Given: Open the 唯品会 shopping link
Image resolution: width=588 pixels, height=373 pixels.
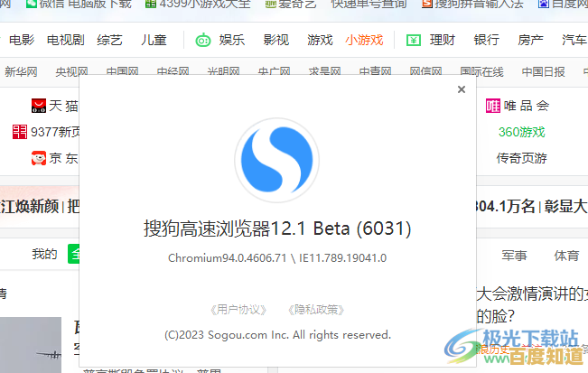Looking at the screenshot, I should (x=527, y=106).
